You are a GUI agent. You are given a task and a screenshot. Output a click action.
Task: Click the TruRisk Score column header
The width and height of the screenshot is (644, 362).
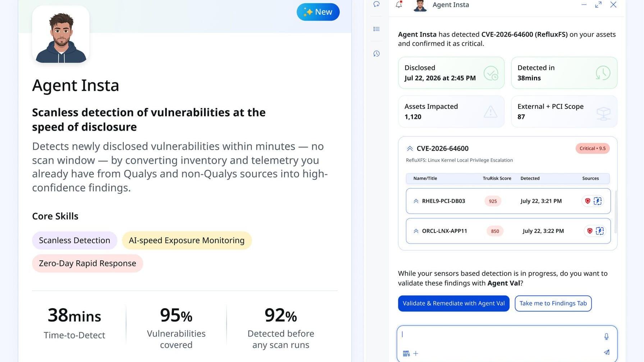(x=497, y=178)
